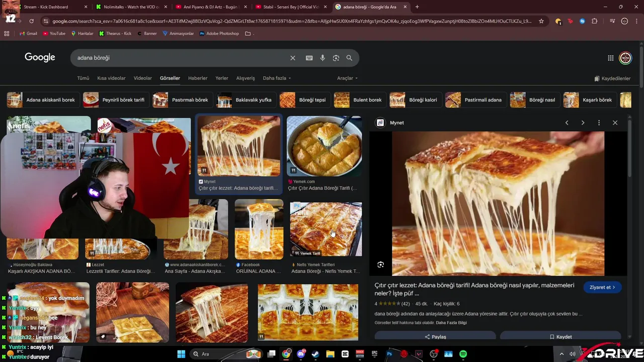Show next image in preview panel

click(x=583, y=123)
